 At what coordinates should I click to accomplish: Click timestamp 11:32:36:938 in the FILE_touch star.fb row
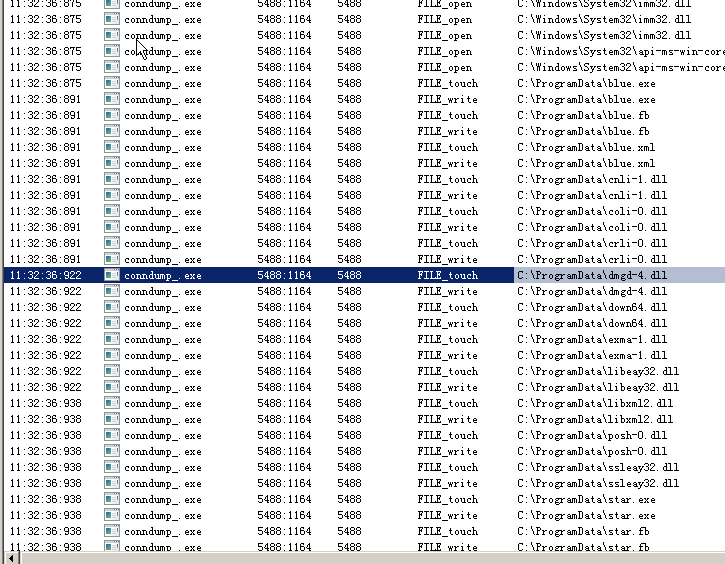tap(45, 531)
